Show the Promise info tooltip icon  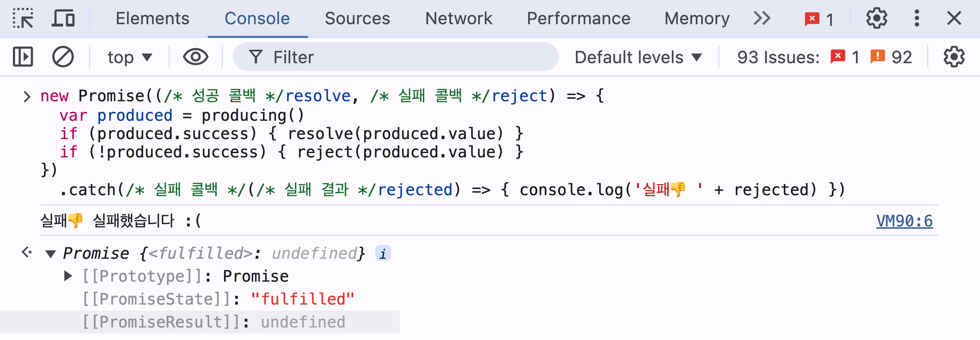pos(383,253)
